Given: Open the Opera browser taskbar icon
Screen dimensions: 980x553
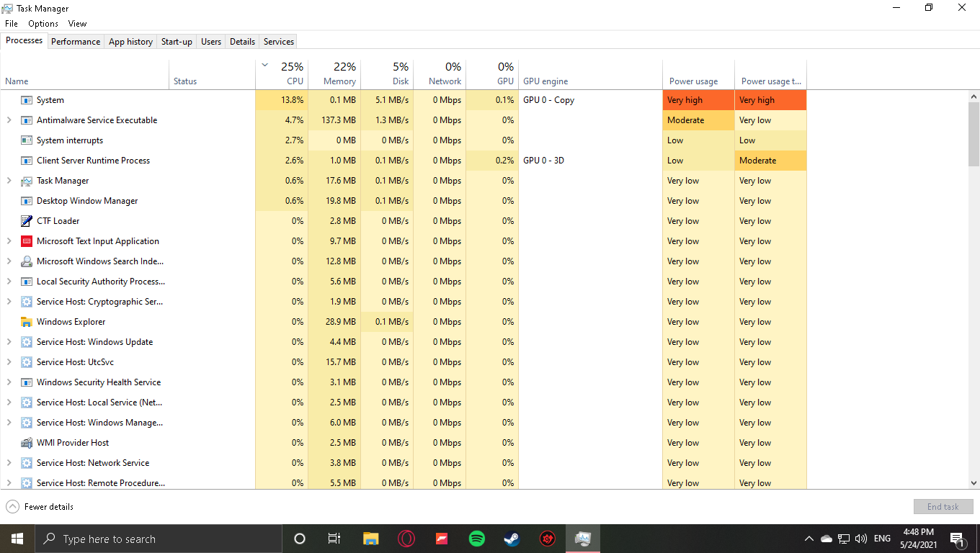Looking at the screenshot, I should (406, 539).
